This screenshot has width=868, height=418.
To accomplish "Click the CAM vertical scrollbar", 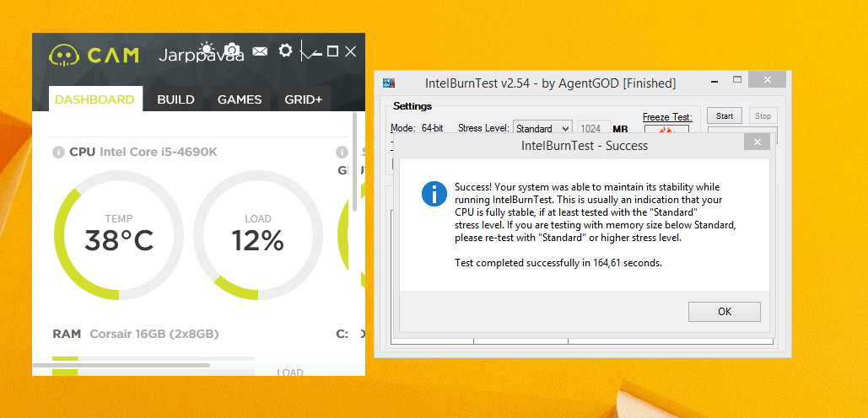I will (x=355, y=160).
